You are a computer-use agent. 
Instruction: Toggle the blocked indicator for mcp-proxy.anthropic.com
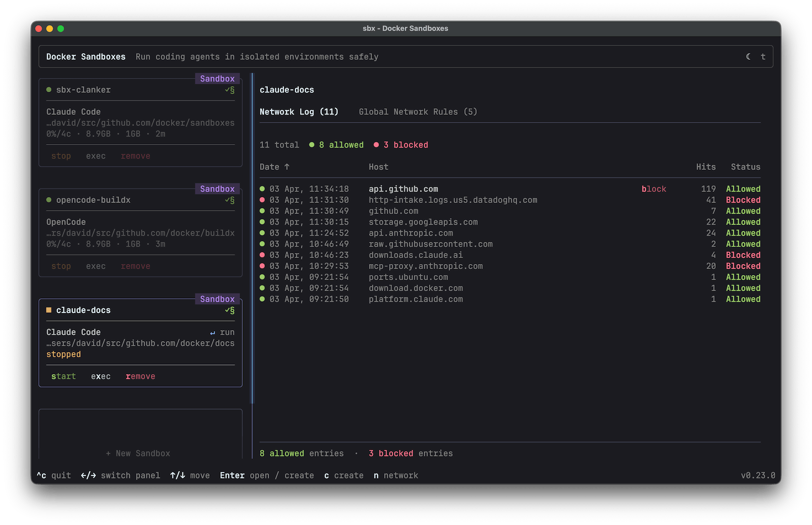click(263, 266)
